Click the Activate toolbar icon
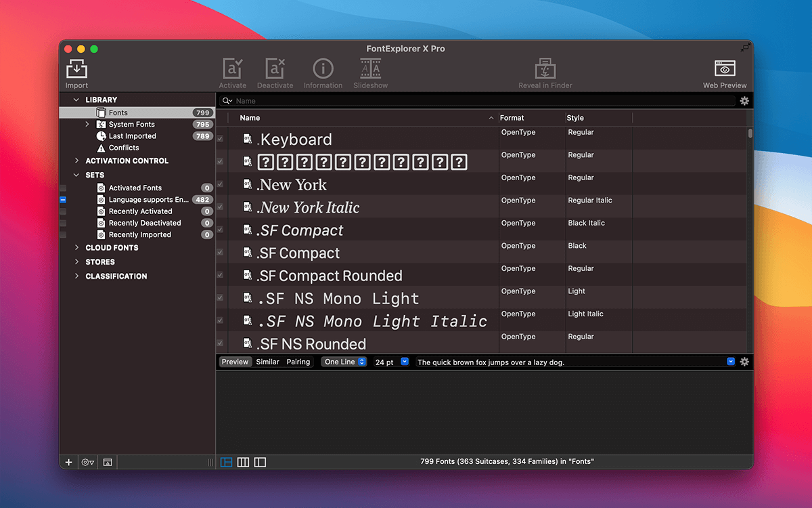The height and width of the screenshot is (508, 812). tap(233, 68)
